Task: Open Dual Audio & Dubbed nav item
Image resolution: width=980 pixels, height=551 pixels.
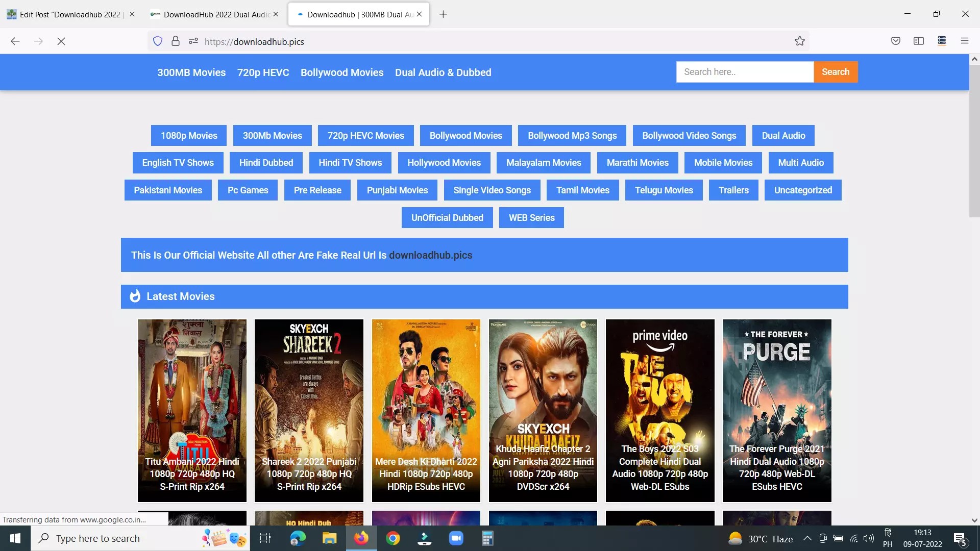Action: click(x=443, y=72)
